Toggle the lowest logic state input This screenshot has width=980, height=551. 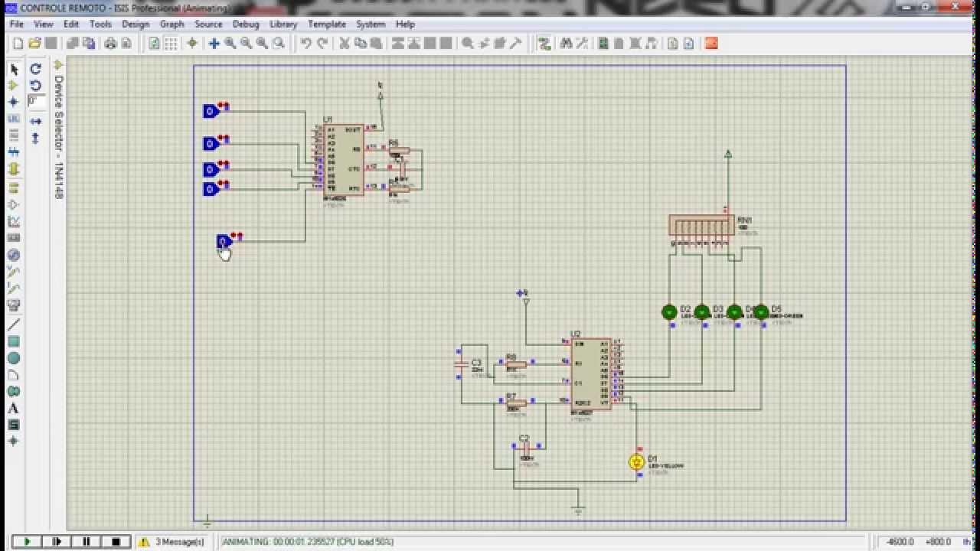(x=224, y=242)
